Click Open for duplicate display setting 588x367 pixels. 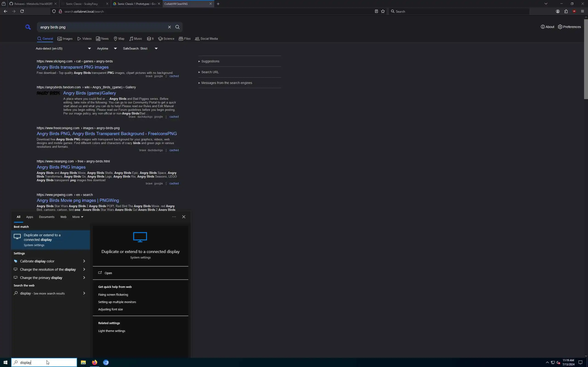108,273
